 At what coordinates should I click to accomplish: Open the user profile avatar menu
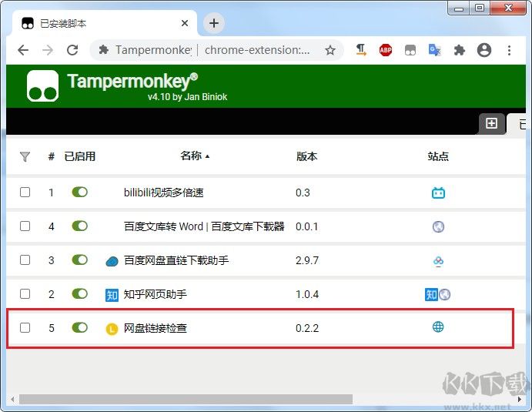tap(484, 50)
